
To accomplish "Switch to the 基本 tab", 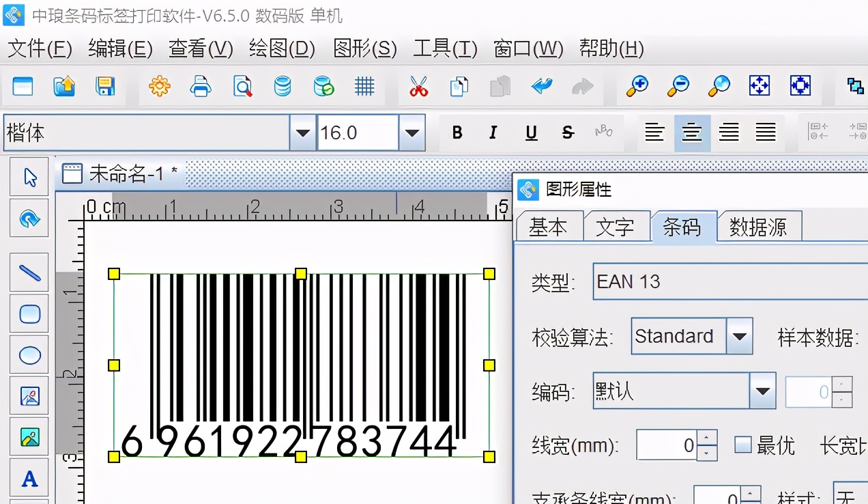I will point(549,227).
